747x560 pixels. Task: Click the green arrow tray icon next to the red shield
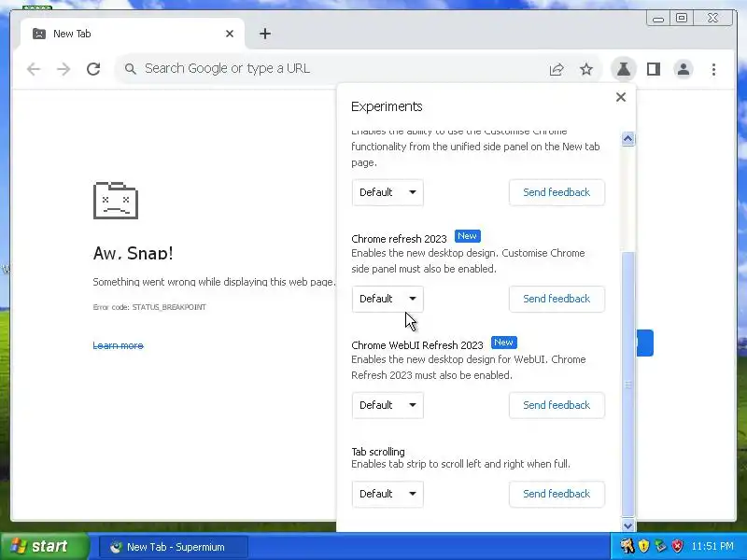point(660,546)
